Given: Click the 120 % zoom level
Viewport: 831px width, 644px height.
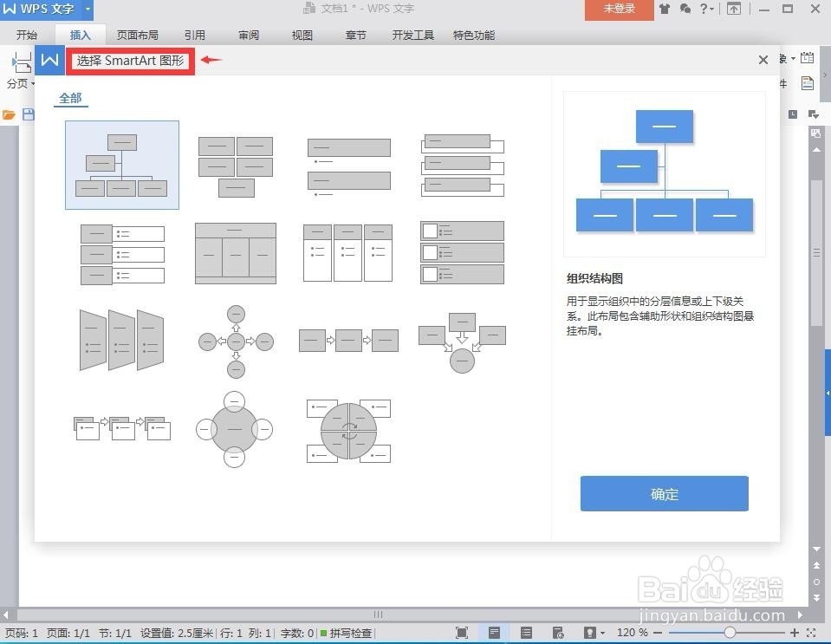Looking at the screenshot, I should coord(633,633).
